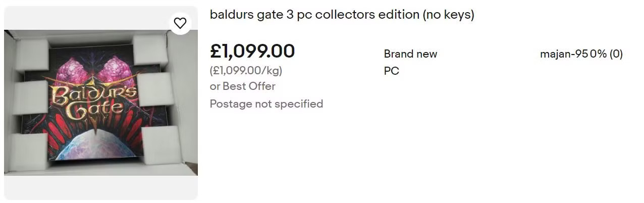Click the bottom-right foam block in photo

click(x=159, y=144)
